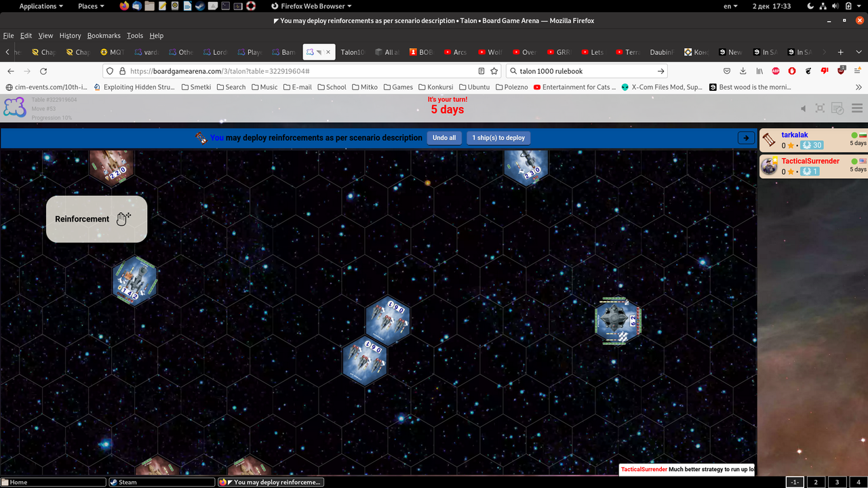Open tarkalak player profile link
Image resolution: width=868 pixels, height=488 pixels.
pyautogui.click(x=795, y=135)
